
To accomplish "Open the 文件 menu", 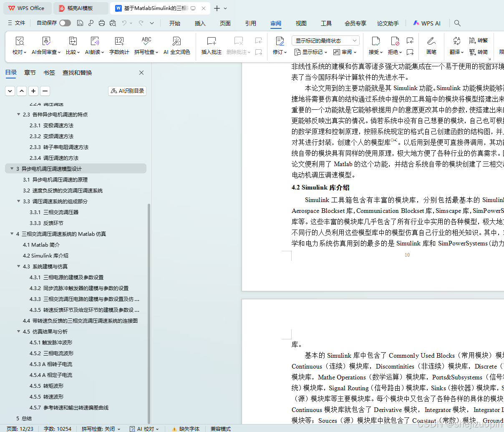I will coord(17,23).
